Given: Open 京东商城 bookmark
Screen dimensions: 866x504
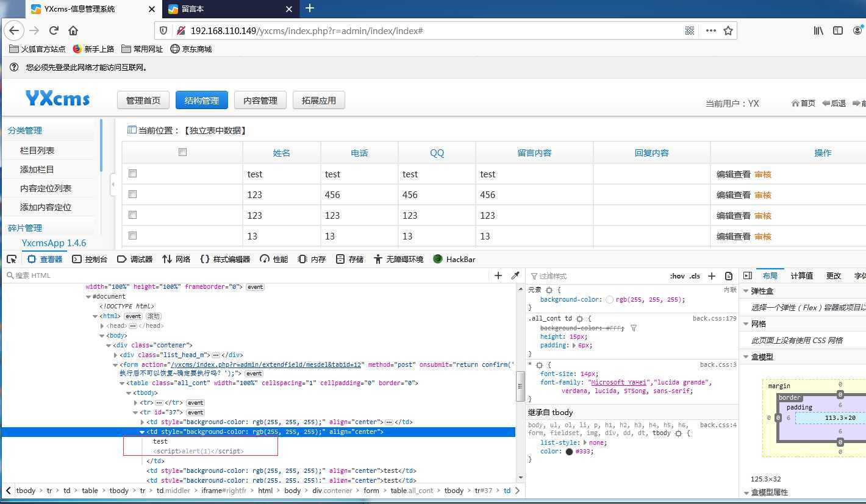Looking at the screenshot, I should (191, 49).
